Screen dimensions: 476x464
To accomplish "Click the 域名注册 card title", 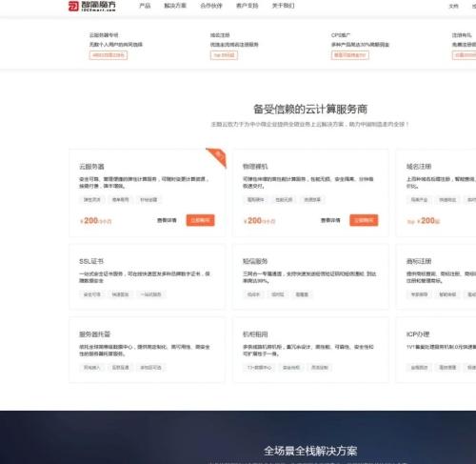I will (419, 167).
